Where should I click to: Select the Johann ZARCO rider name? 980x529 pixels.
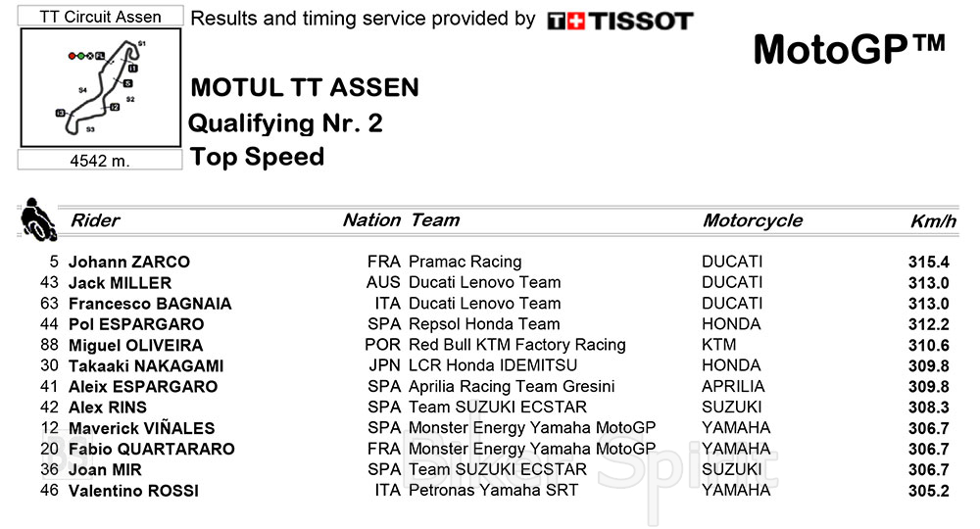129,262
